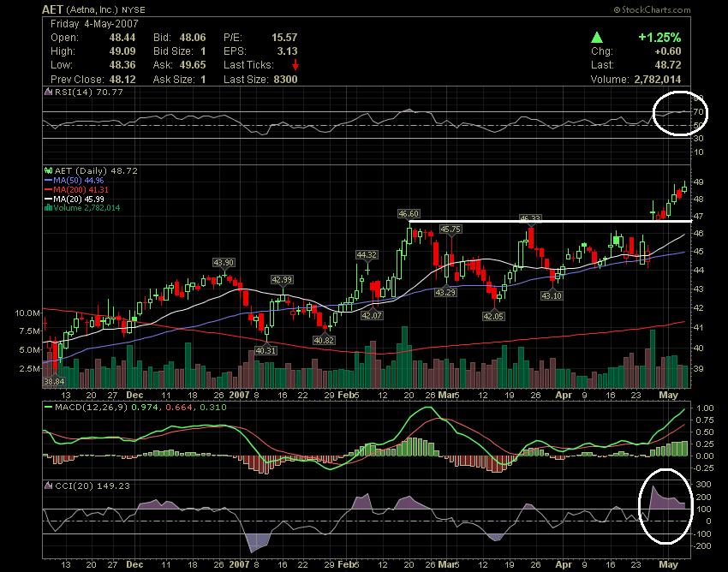Click the 43.10 low price label
728x572 pixels.
(552, 295)
